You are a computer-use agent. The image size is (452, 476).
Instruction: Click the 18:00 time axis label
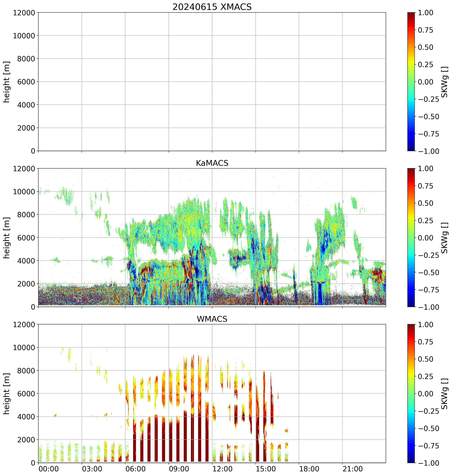[309, 469]
